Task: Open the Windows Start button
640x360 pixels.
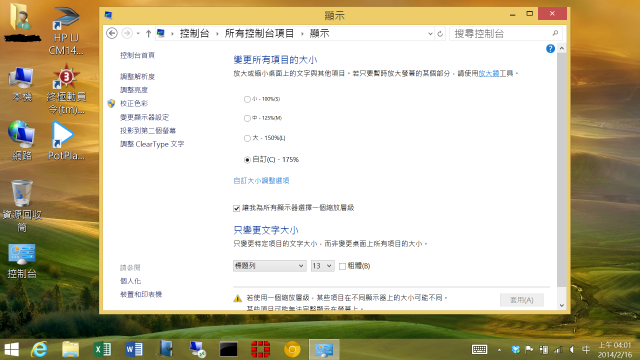Action: coord(11,349)
